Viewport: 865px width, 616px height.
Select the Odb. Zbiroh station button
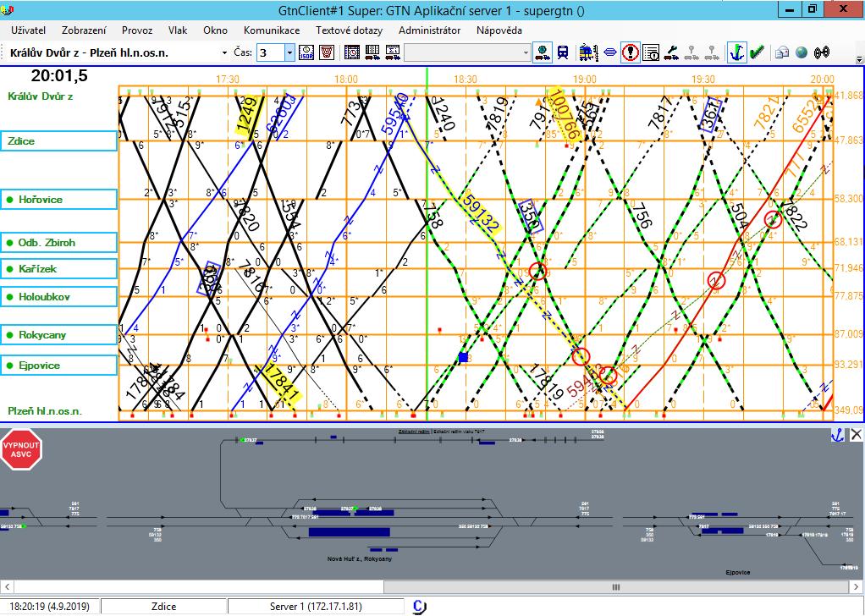click(x=58, y=243)
